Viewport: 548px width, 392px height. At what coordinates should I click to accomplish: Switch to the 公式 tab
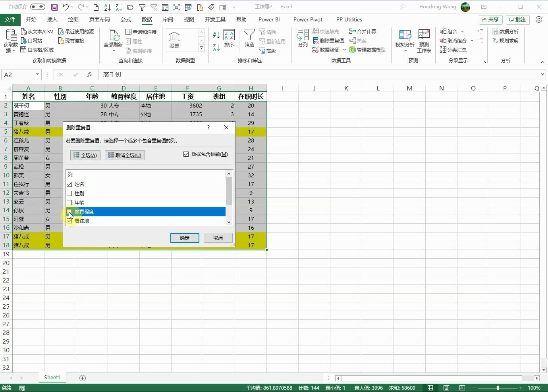(x=126, y=19)
